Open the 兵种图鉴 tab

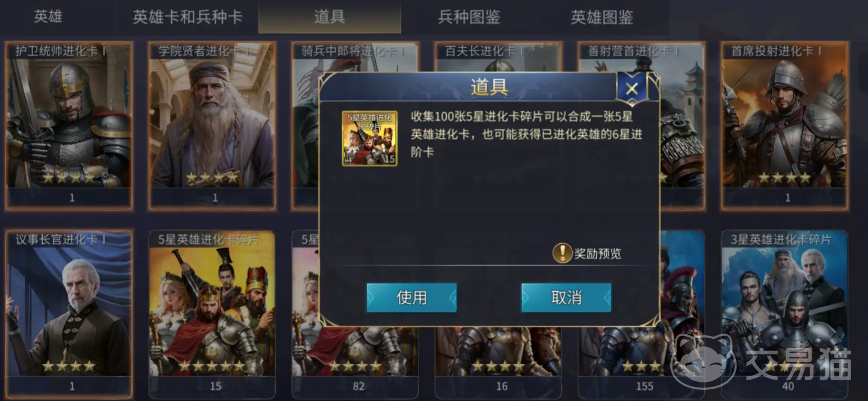(469, 17)
